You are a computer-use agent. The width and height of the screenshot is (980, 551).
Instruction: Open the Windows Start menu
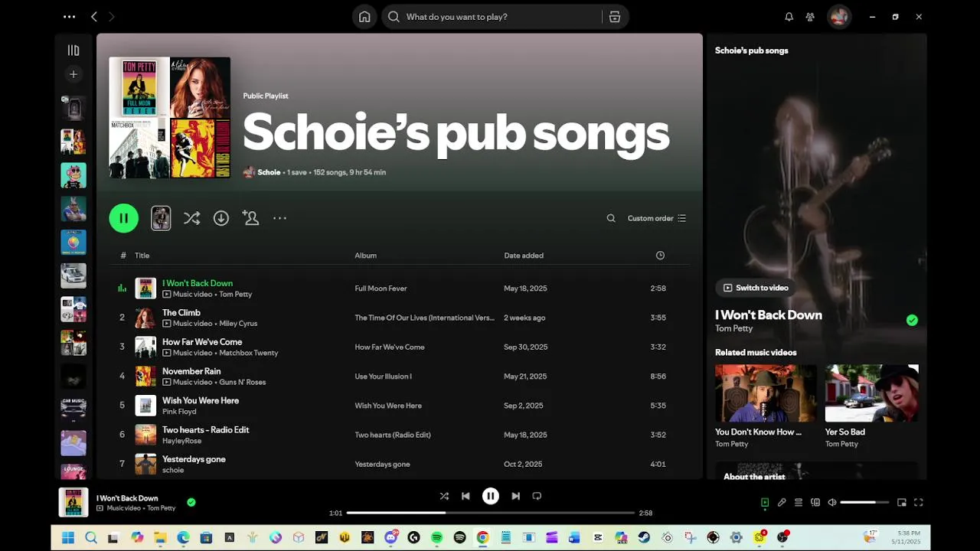[x=67, y=538]
